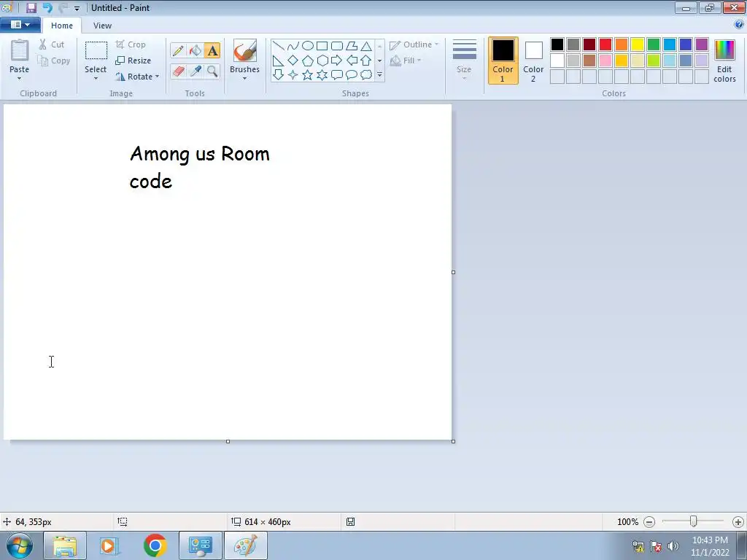Choose the Diamond shape
The image size is (747, 560).
point(293,61)
